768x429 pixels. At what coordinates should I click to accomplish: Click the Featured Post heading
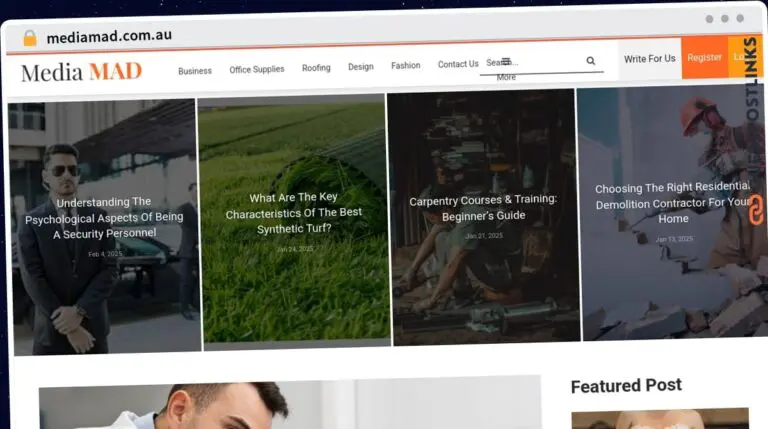pos(626,386)
